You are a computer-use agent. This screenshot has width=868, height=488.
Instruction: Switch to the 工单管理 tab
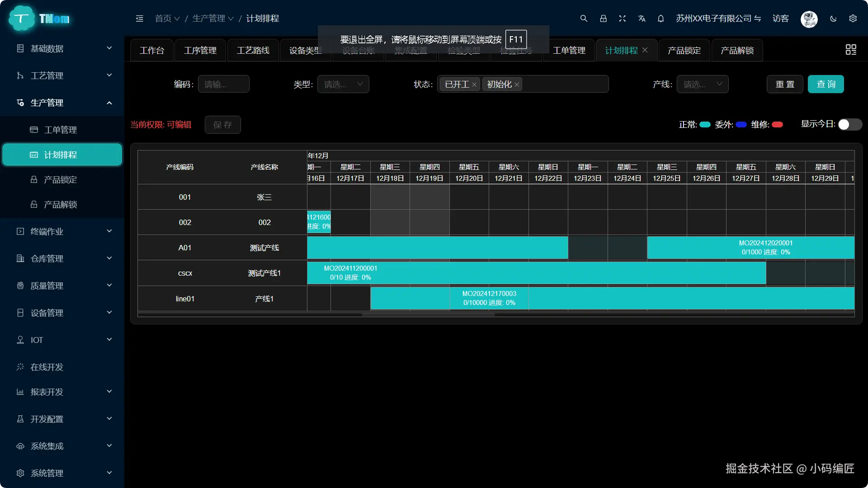coord(569,50)
